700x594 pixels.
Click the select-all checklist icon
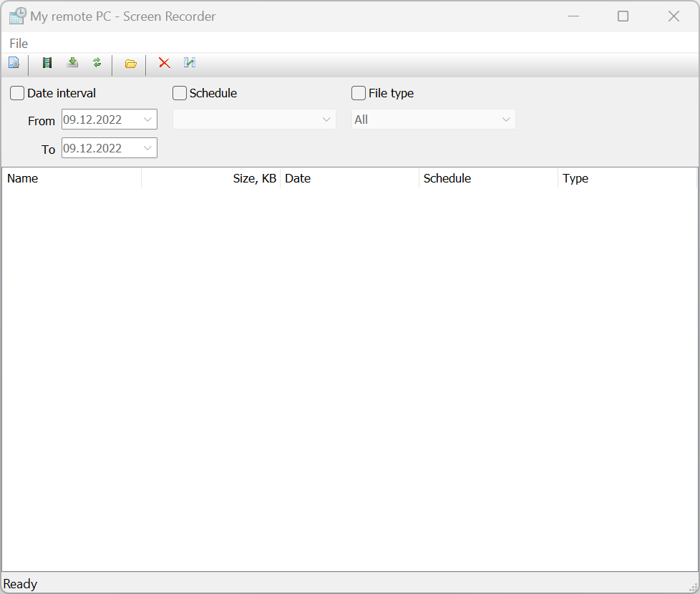point(190,63)
